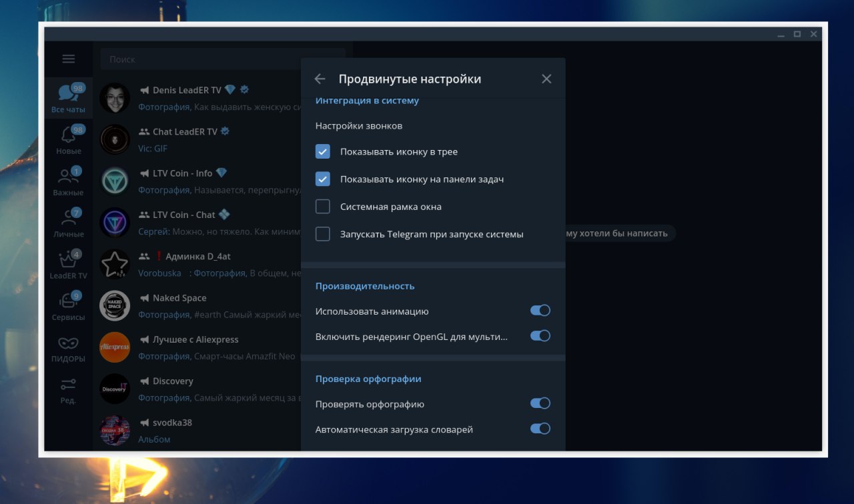Image resolution: width=854 pixels, height=504 pixels.
Task: Open the Denis LeadER TV chat avatar
Action: [115, 98]
